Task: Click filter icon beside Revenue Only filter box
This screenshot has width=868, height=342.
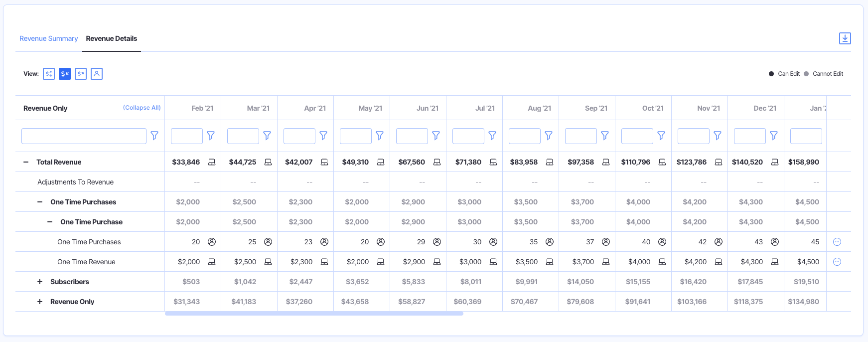Action: click(154, 136)
